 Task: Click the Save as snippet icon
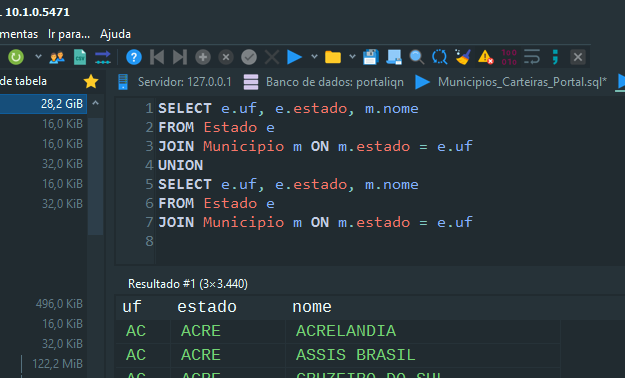[x=394, y=57]
